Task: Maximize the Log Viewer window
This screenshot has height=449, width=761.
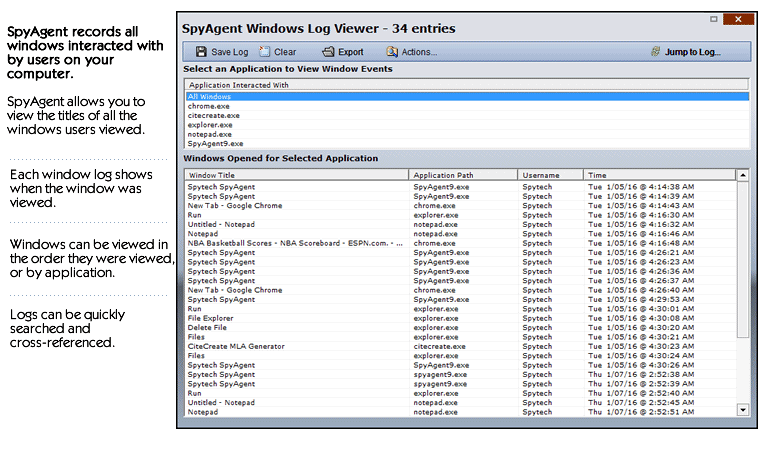Action: point(713,19)
